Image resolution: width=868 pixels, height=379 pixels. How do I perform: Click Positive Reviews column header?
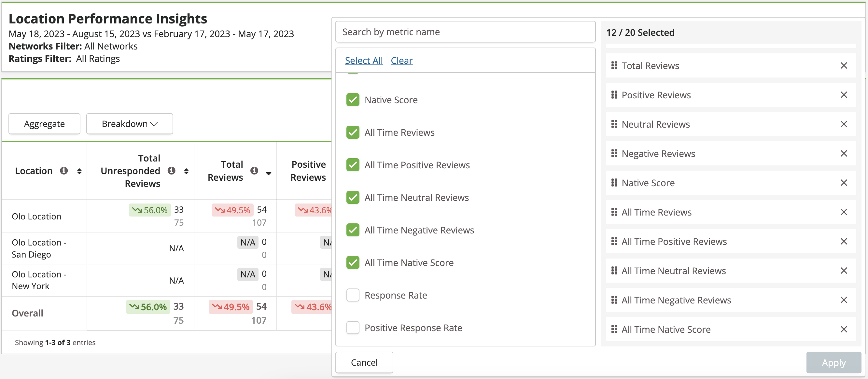coord(308,171)
